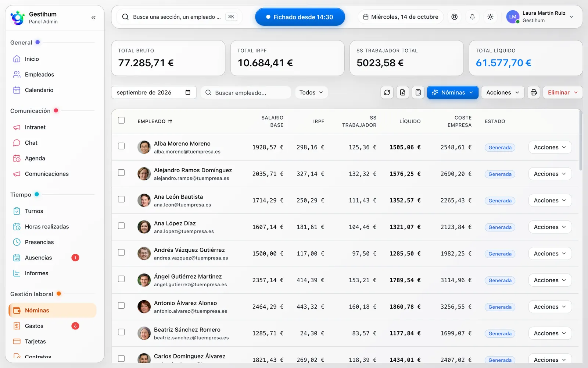Click Generada status for Alejandro Ramos Domínguez
Screen dimensions: 588x368
(500, 174)
